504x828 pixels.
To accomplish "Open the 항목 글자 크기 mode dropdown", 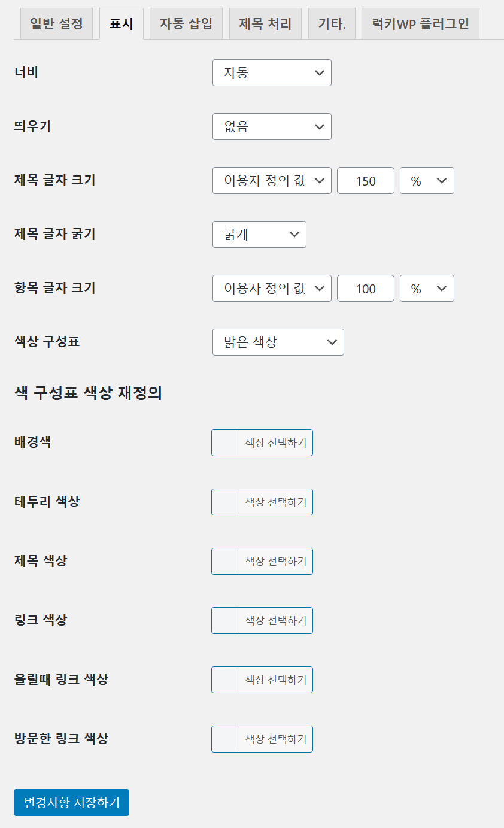I will [271, 288].
